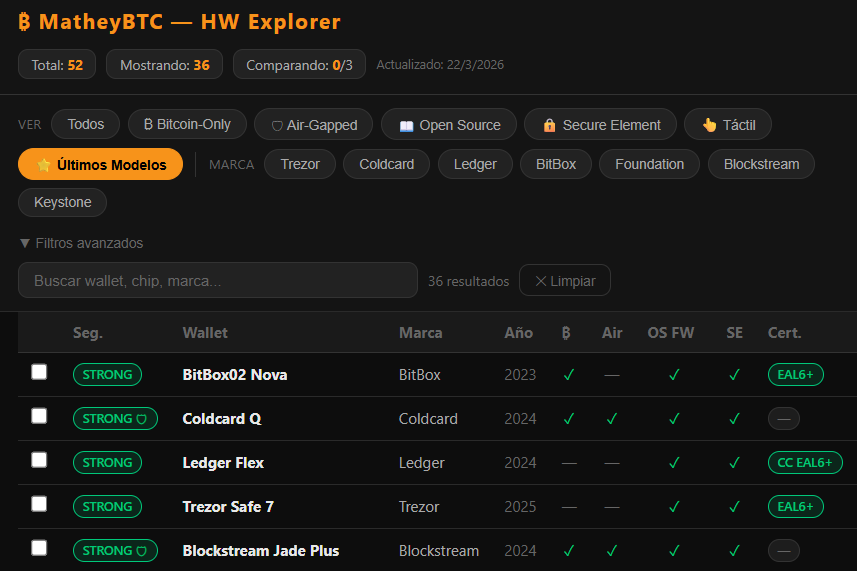Screen dimensions: 857x571
Task: Click the year 2025 in Trezor Safe 7 row
Action: [x=520, y=507]
